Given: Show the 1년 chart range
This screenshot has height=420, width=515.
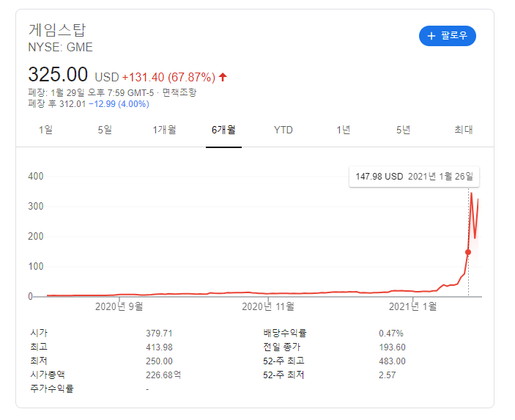Looking at the screenshot, I should 344,130.
